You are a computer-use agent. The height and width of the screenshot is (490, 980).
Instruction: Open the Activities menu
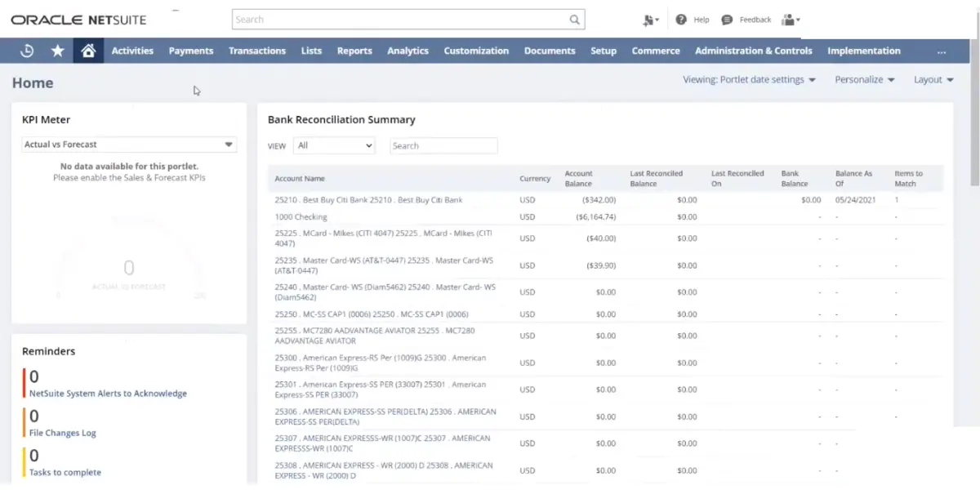point(132,51)
